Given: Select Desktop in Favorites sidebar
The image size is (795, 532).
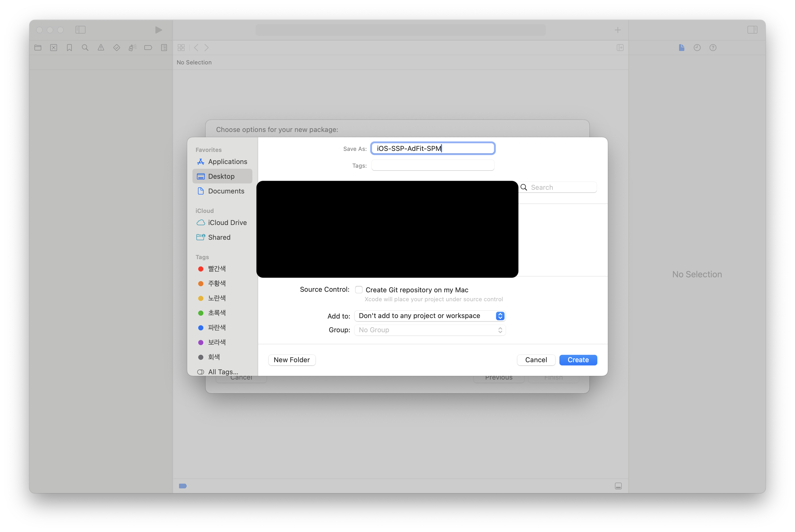Looking at the screenshot, I should tap(221, 176).
